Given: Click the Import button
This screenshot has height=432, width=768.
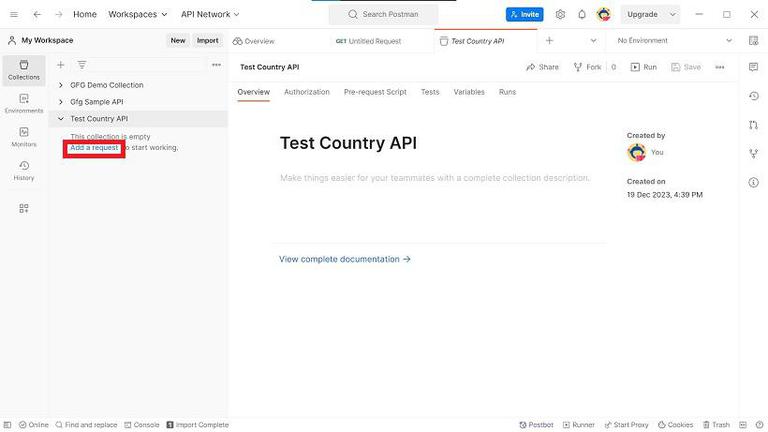Looking at the screenshot, I should [x=208, y=41].
